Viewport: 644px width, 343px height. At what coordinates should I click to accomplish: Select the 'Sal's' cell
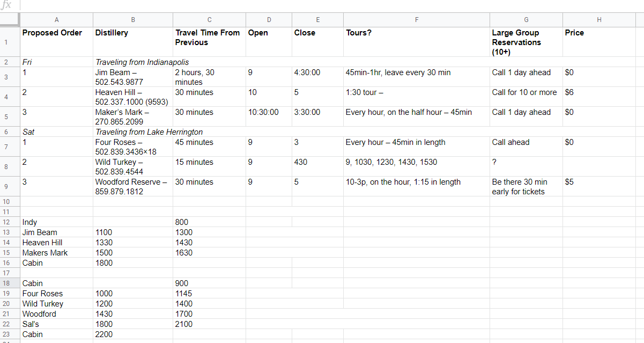click(57, 324)
